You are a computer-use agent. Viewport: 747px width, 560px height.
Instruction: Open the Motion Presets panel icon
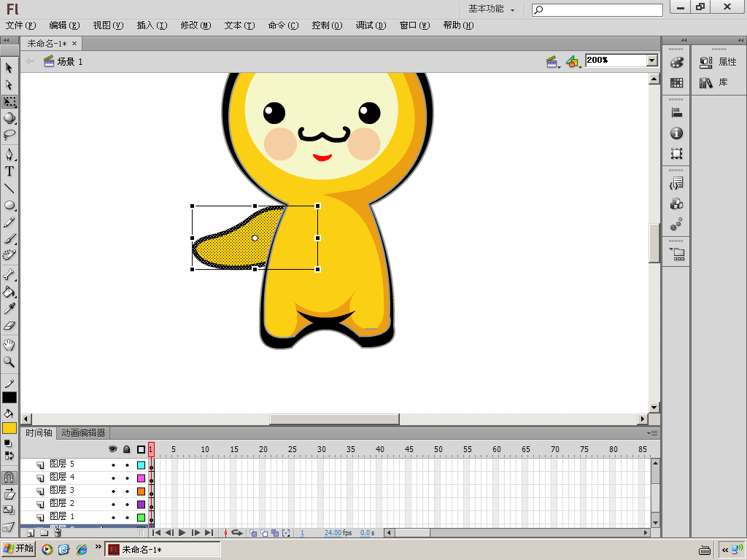click(676, 225)
